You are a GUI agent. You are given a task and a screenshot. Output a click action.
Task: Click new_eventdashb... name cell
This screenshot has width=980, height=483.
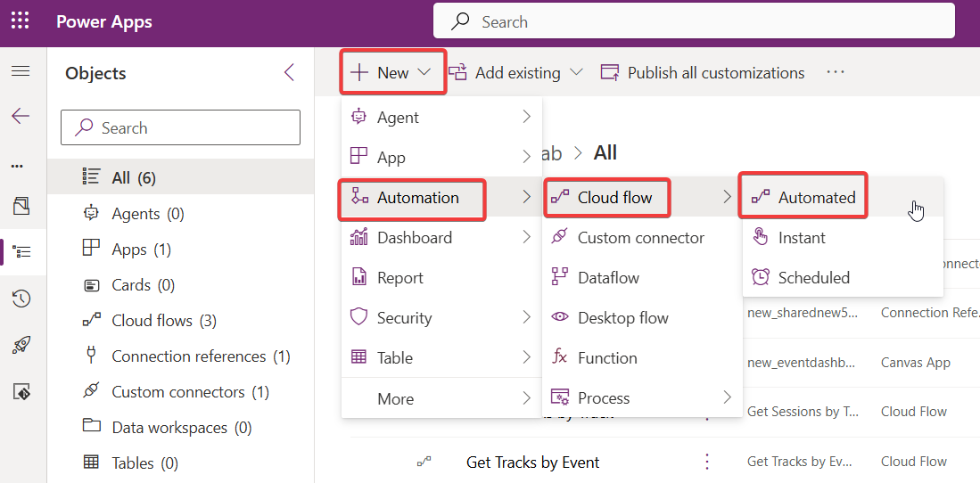802,363
